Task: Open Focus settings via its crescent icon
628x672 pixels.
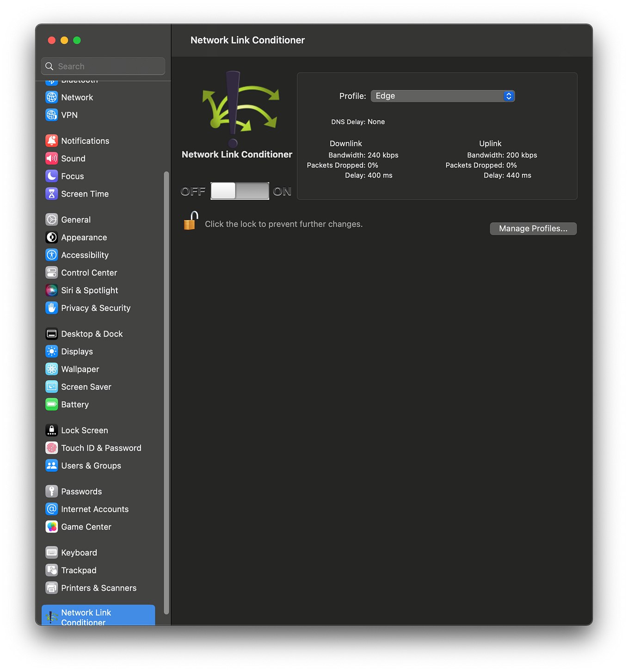Action: (x=51, y=176)
